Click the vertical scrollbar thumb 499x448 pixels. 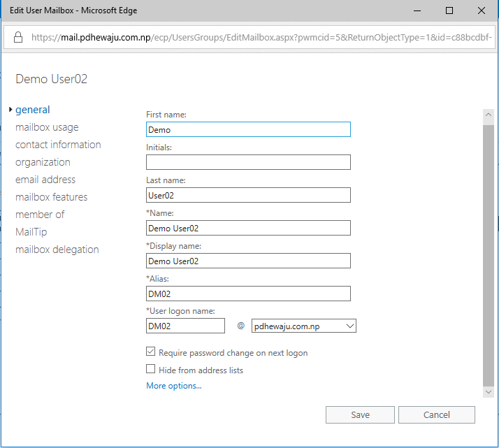(489, 256)
